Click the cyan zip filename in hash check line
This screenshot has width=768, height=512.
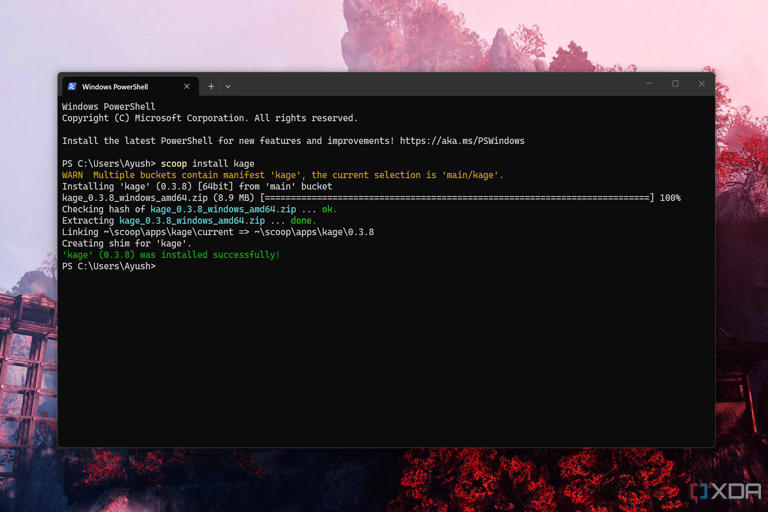[223, 209]
